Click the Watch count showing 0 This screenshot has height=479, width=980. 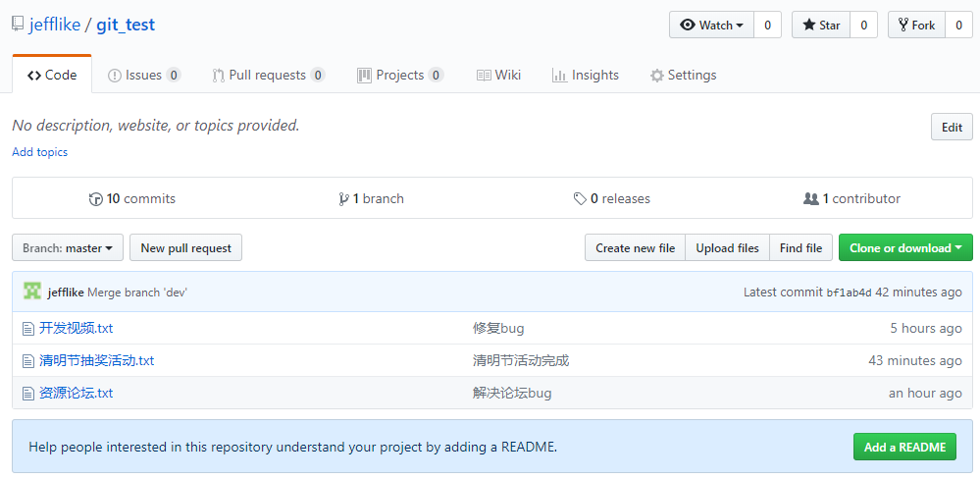tap(767, 25)
